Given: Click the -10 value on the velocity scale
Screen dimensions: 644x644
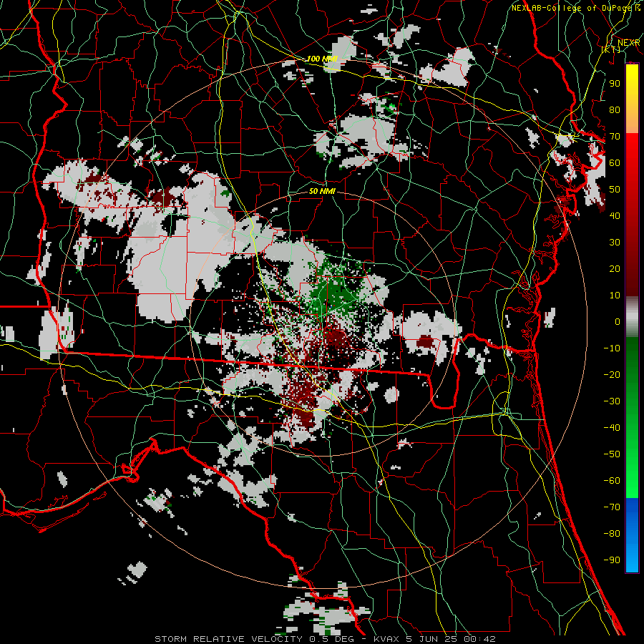Looking at the screenshot, I should (x=612, y=348).
